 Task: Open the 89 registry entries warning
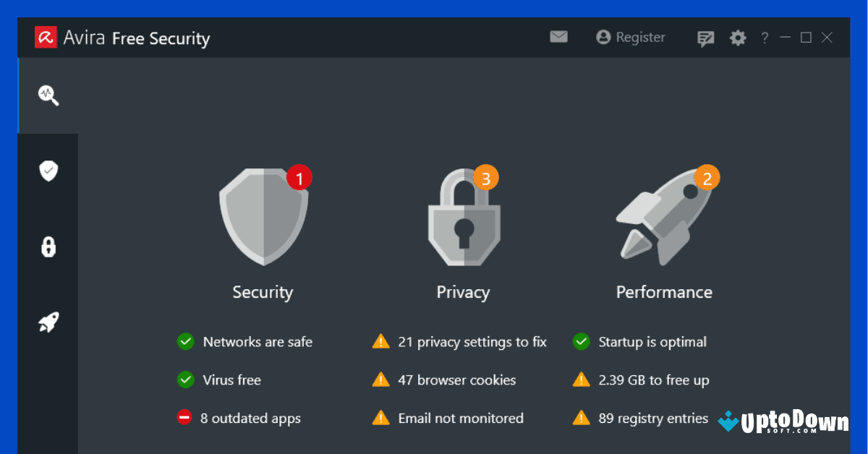tap(652, 418)
